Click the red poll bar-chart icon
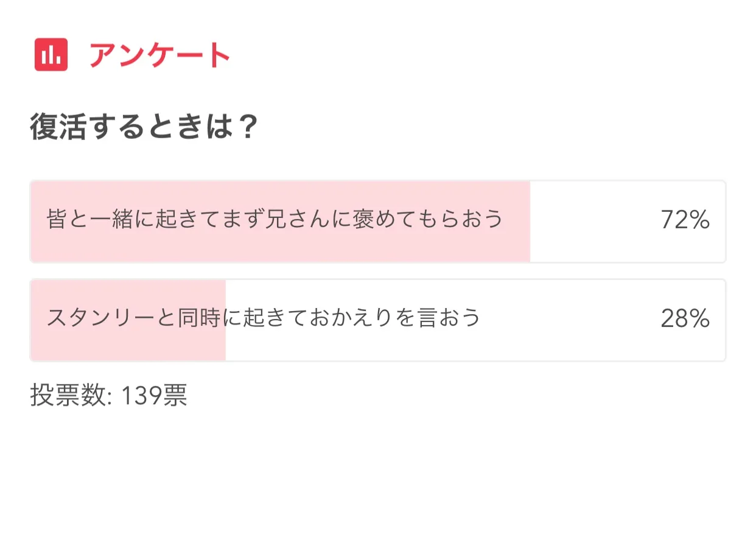Screen dimensions: 756x543 (51, 55)
